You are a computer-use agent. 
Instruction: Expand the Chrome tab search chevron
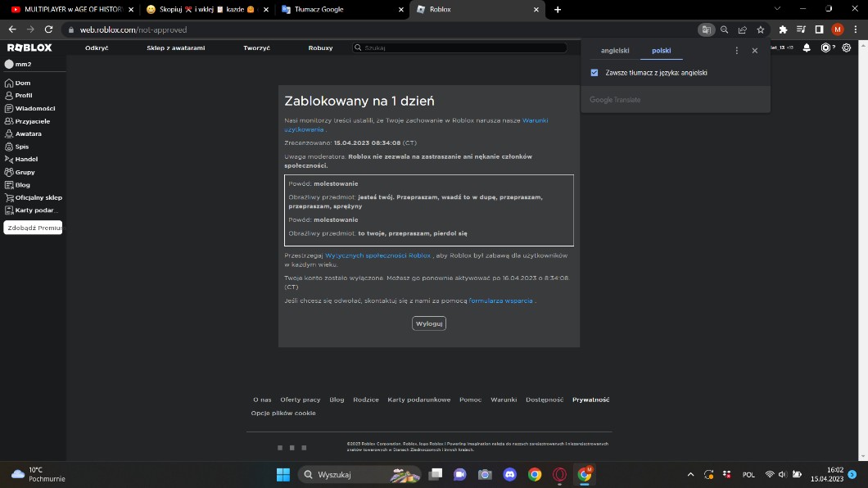click(x=777, y=9)
